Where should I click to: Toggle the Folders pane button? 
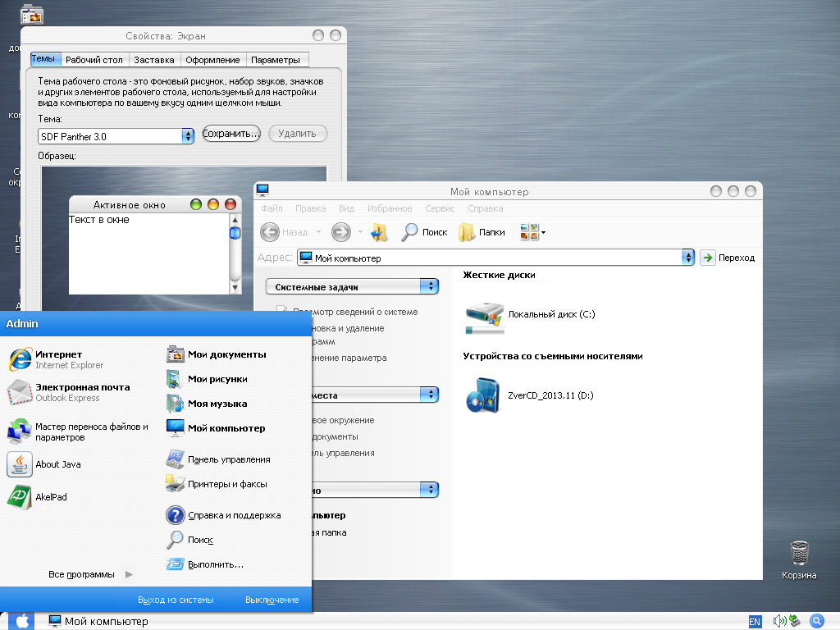tap(482, 232)
